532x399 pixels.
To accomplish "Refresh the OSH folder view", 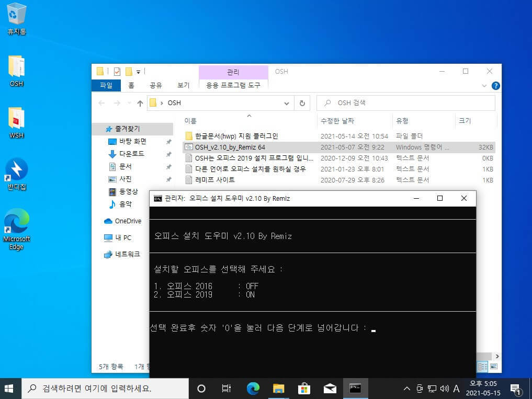I will click(x=302, y=103).
